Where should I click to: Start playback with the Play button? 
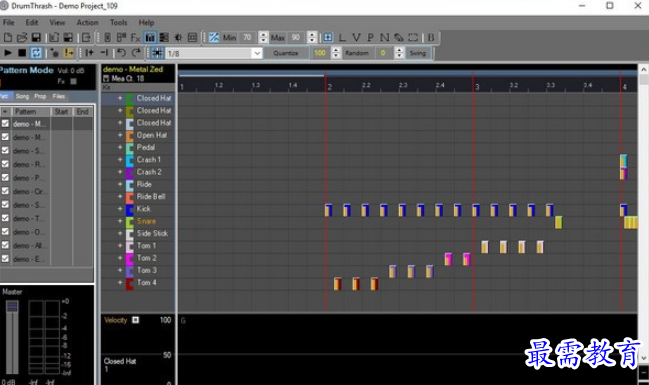(x=7, y=53)
